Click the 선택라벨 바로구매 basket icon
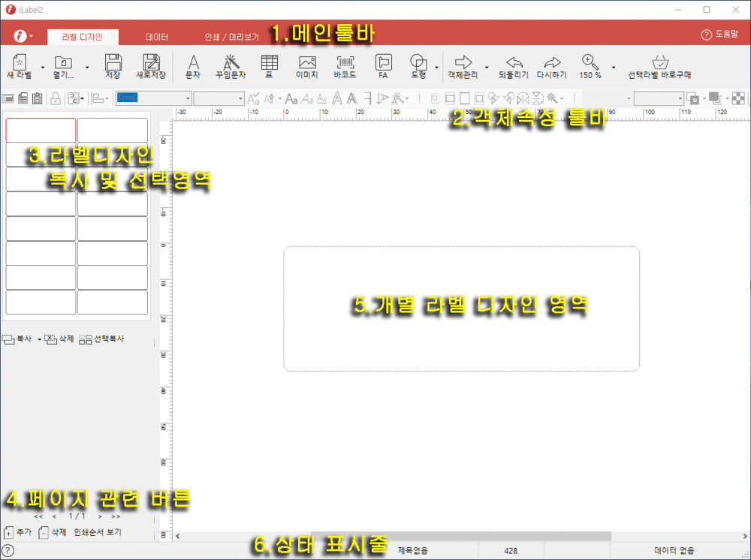 [660, 66]
